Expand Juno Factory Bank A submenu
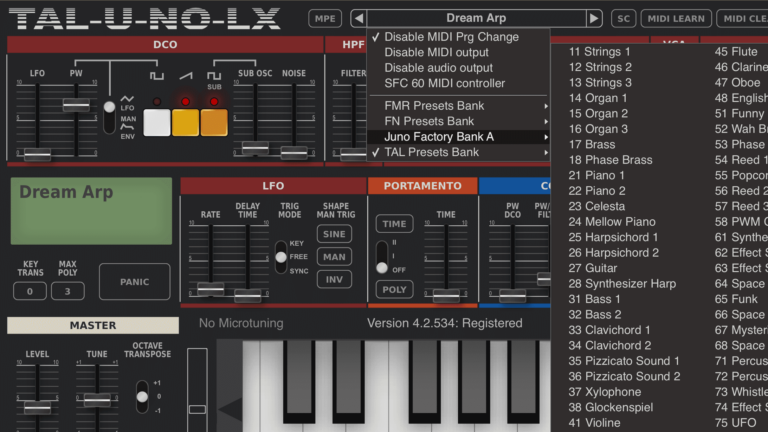This screenshot has height=432, width=768. click(x=458, y=137)
